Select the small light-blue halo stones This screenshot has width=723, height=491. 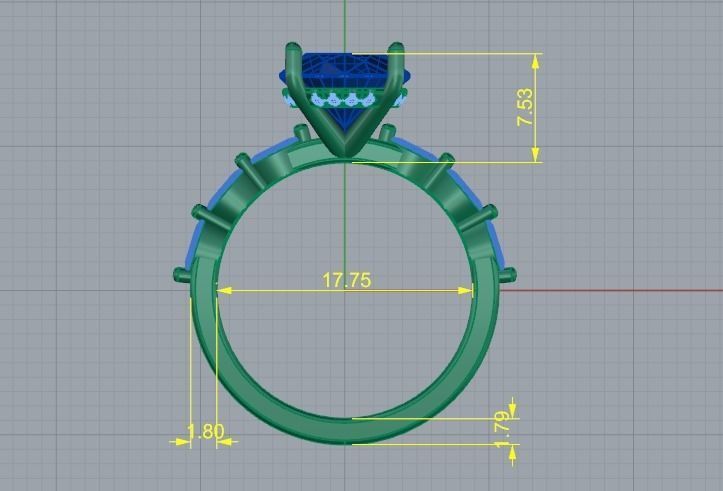(x=345, y=99)
